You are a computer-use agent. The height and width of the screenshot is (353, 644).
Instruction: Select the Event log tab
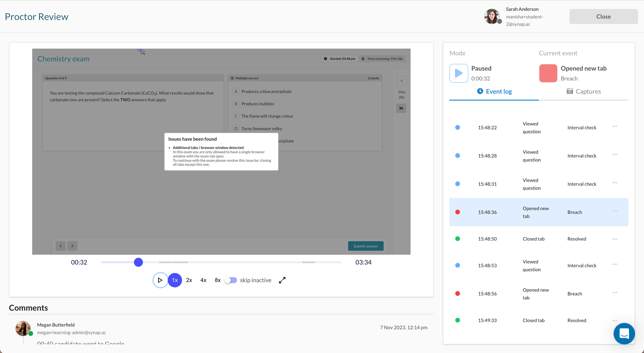[494, 91]
